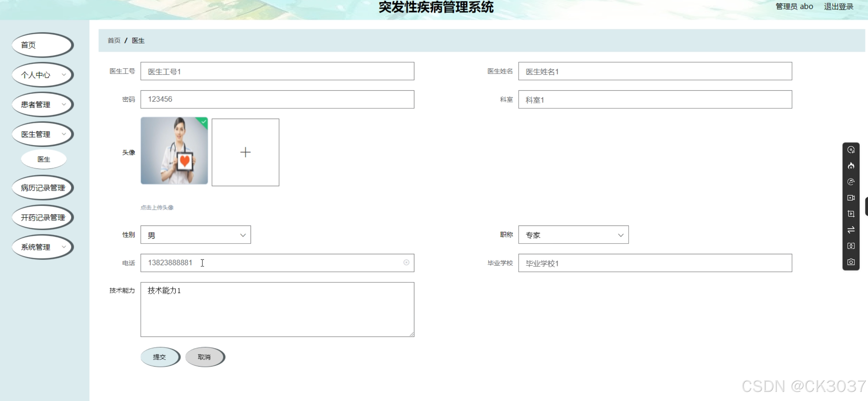The height and width of the screenshot is (401, 868).
Task: Open the 性别 dropdown
Action: 195,235
